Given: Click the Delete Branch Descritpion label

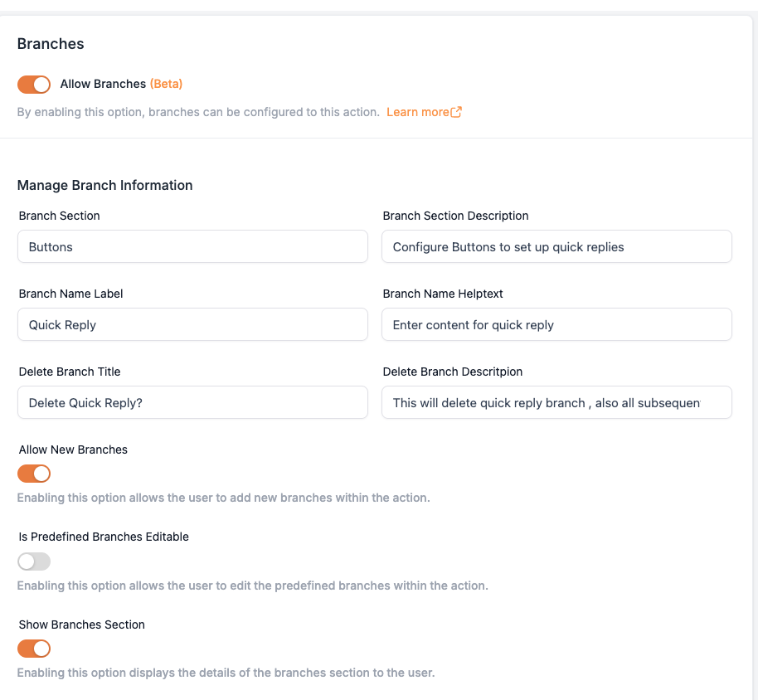Looking at the screenshot, I should (x=453, y=372).
